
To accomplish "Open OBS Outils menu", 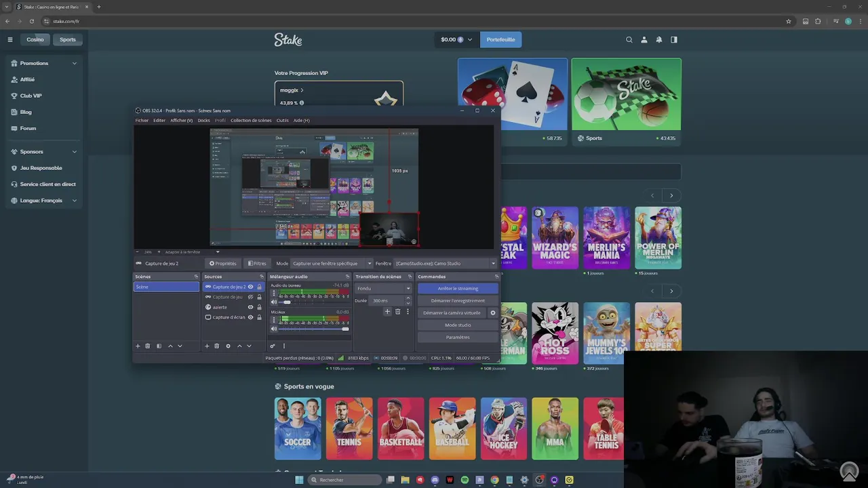I will coord(283,121).
